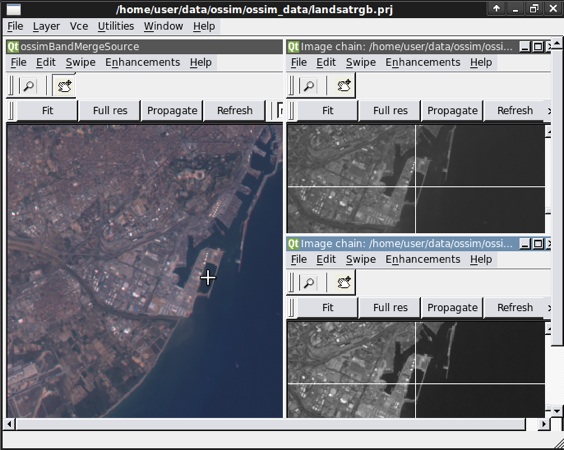Click Fit button in ossimBandMergeSource window
564x450 pixels.
(47, 110)
